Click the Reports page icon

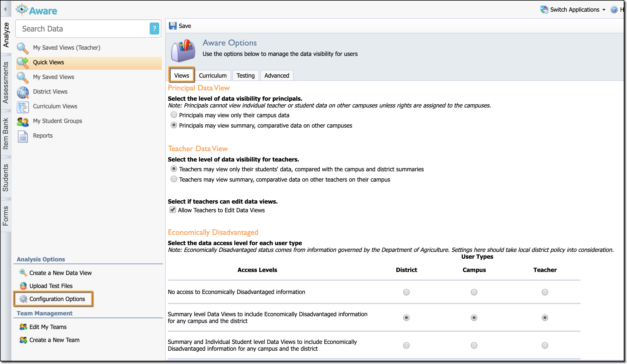(x=23, y=136)
